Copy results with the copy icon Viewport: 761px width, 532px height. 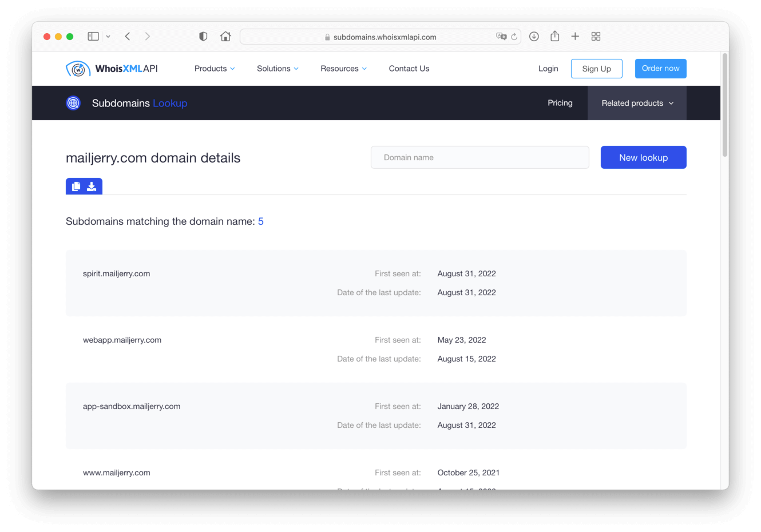[76, 186]
